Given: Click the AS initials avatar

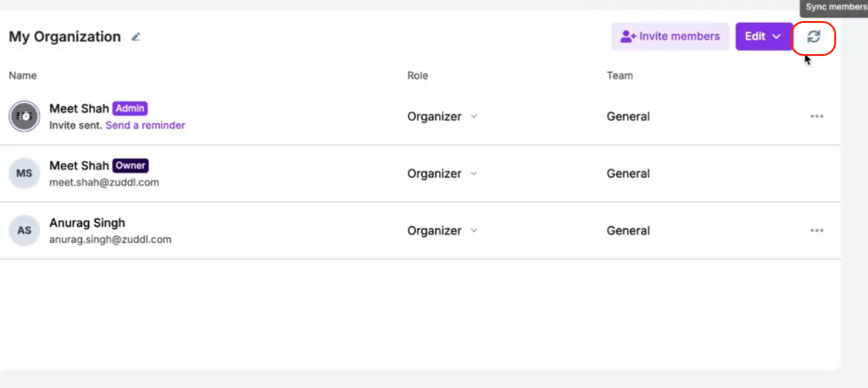Looking at the screenshot, I should [x=24, y=231].
